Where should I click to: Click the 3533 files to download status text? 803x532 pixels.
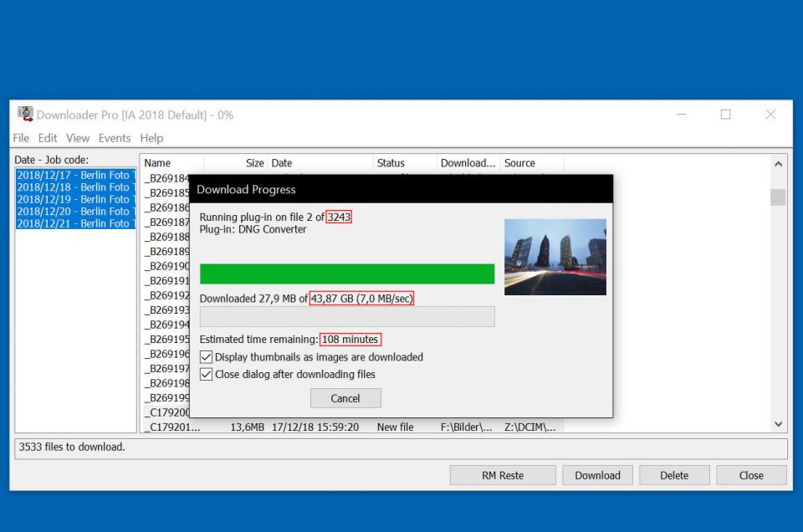(x=72, y=447)
